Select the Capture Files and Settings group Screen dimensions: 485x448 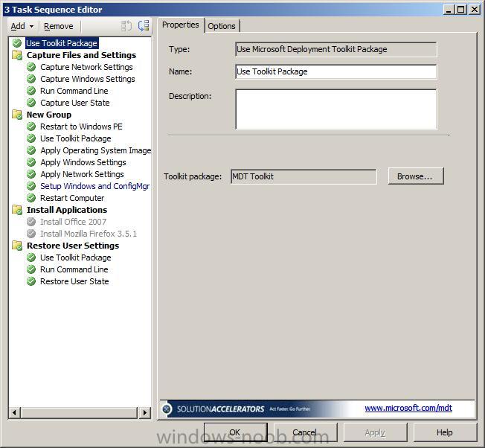pos(81,55)
